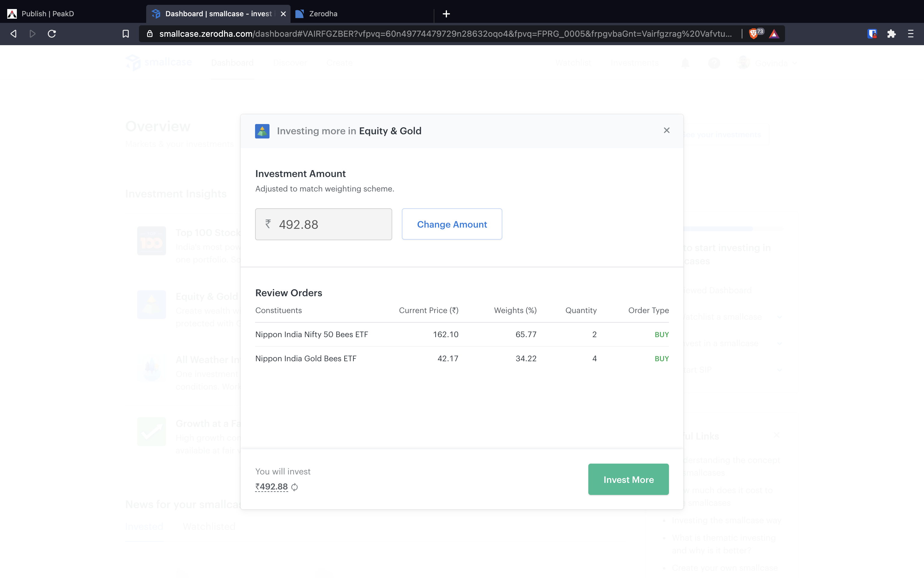The image size is (924, 578).
Task: Open Brave Shields lion icon
Action: click(754, 34)
